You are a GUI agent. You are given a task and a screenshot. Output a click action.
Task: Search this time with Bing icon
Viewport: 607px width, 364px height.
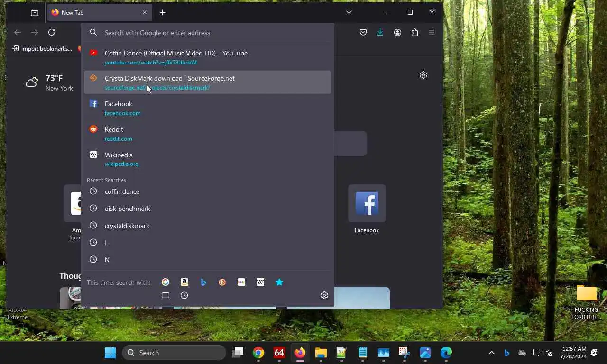[x=203, y=282]
